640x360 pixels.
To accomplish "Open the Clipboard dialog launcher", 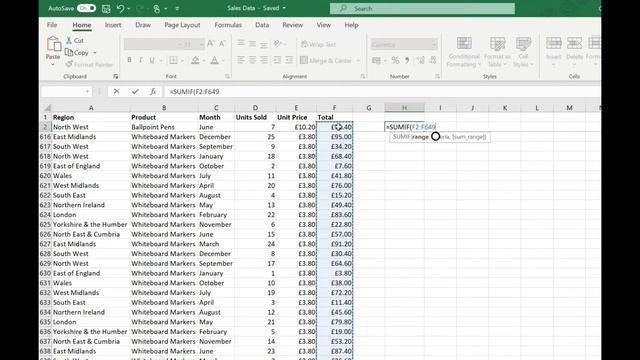I will (x=116, y=76).
